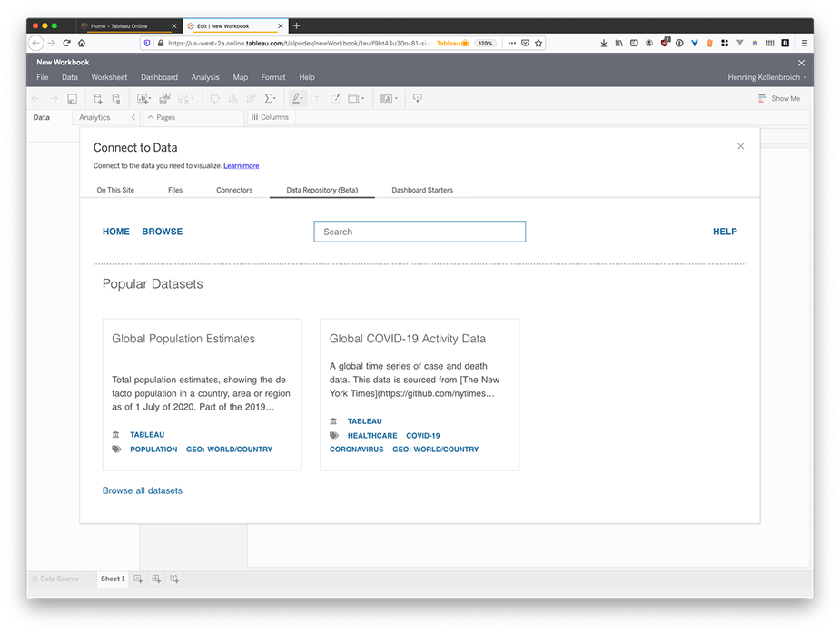Screen dimensions: 840x633
Task: Click the HOME link in data repository
Action: coord(115,232)
